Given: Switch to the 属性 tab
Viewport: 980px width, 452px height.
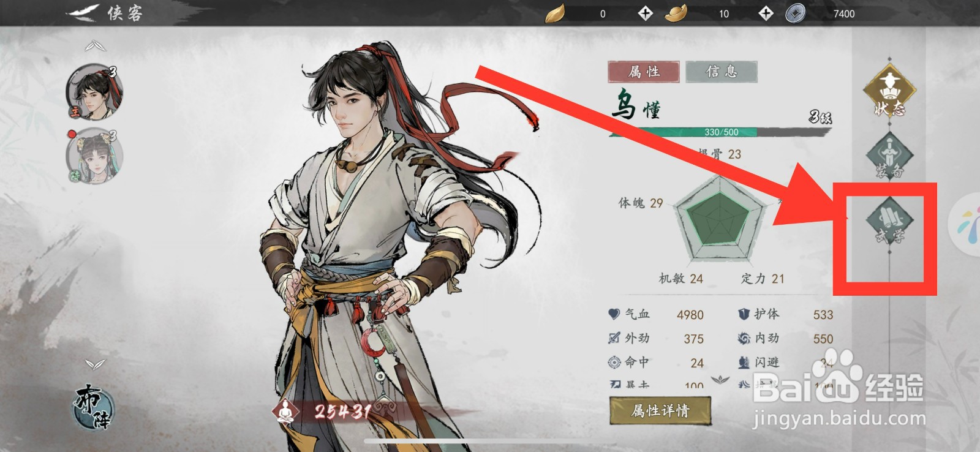Looking at the screenshot, I should tap(644, 72).
